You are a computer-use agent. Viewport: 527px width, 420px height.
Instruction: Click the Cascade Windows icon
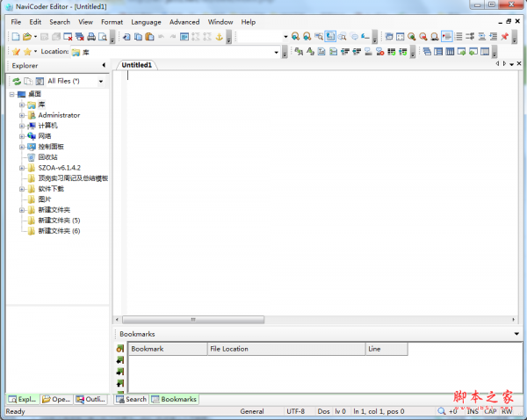click(x=427, y=52)
